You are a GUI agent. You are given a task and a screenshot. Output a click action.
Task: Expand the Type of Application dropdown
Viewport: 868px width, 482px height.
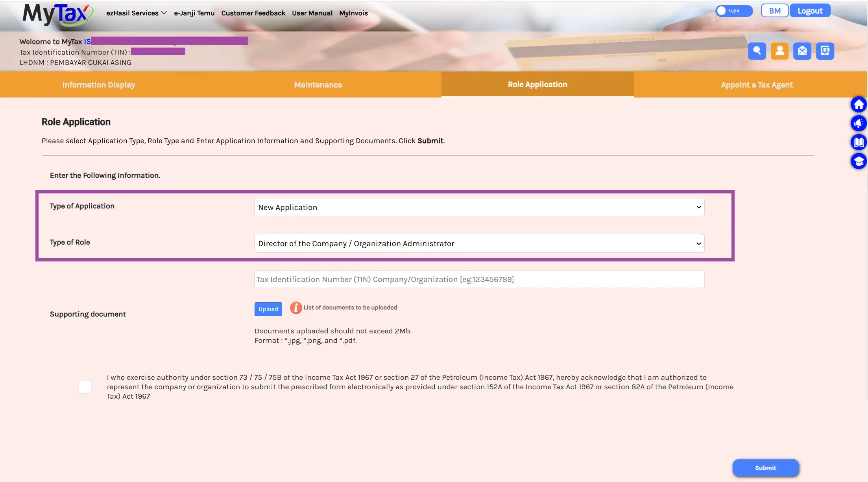pyautogui.click(x=479, y=207)
